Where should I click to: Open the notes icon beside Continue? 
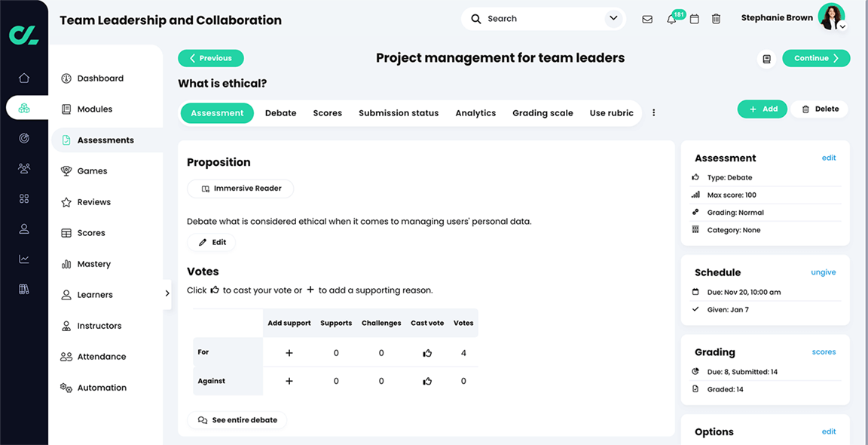tap(766, 59)
